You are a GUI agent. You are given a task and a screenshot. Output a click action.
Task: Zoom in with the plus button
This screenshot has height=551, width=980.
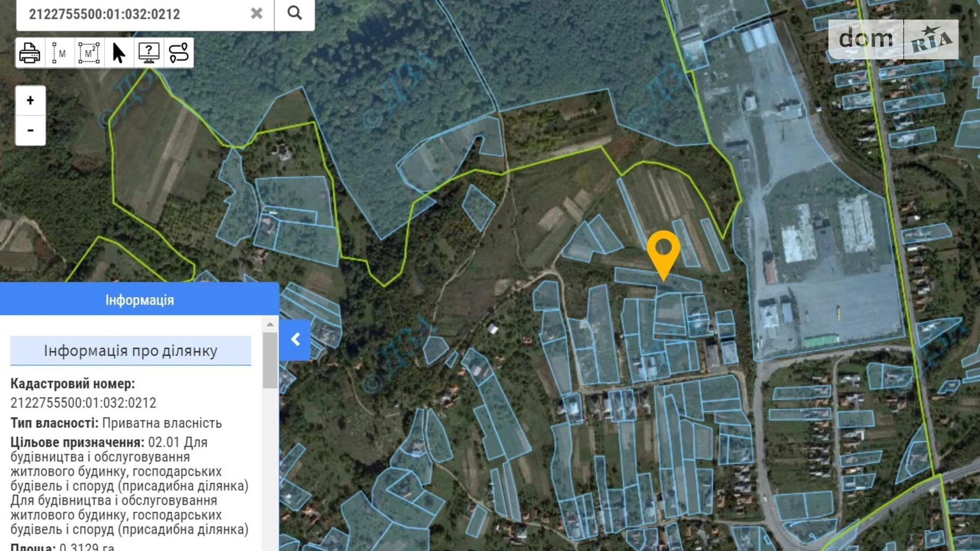tap(30, 101)
